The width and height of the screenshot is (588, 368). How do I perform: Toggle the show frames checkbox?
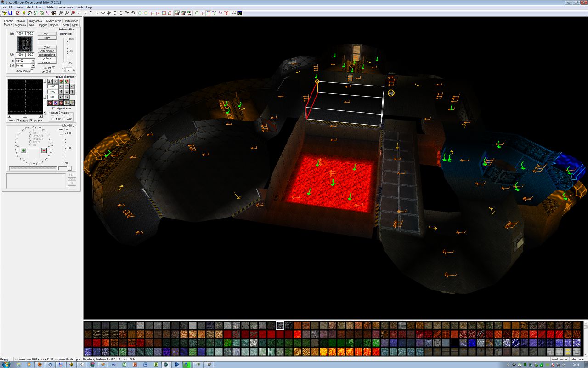[31, 71]
